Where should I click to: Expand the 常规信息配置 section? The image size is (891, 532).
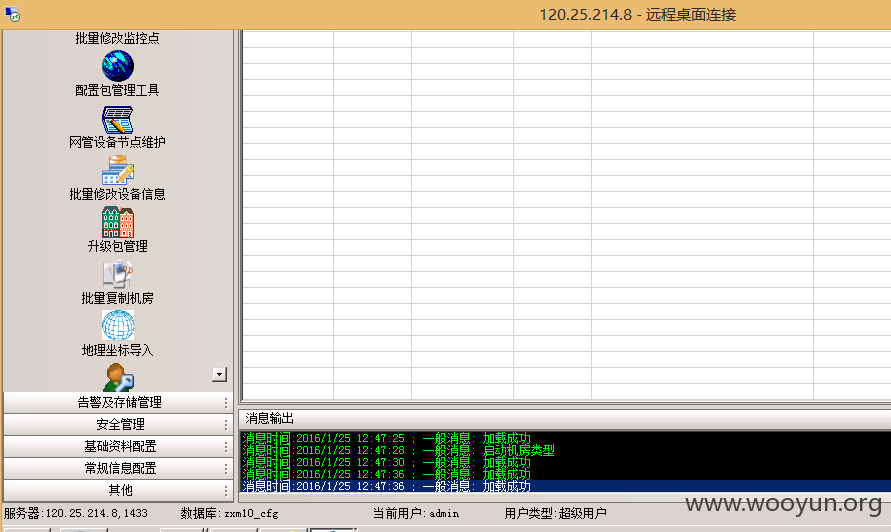point(118,468)
